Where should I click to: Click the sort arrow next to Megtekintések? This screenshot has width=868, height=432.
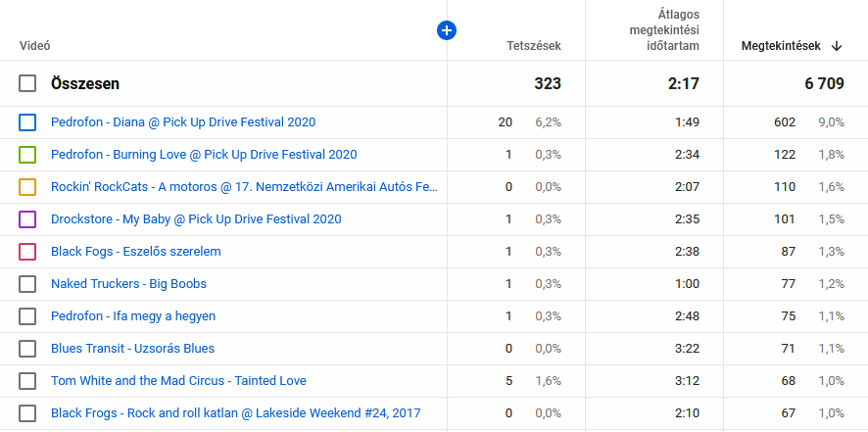tap(836, 46)
